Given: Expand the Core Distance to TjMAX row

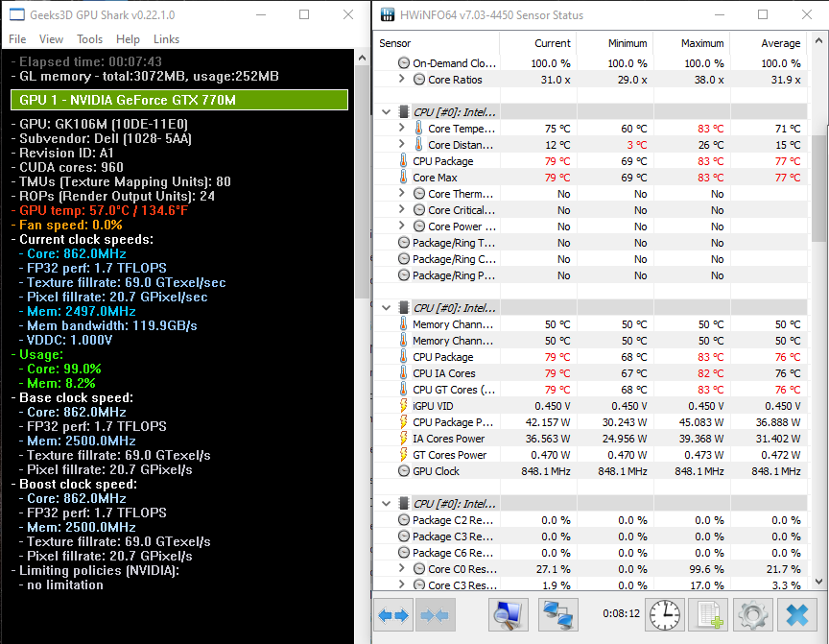Looking at the screenshot, I should pos(401,144).
